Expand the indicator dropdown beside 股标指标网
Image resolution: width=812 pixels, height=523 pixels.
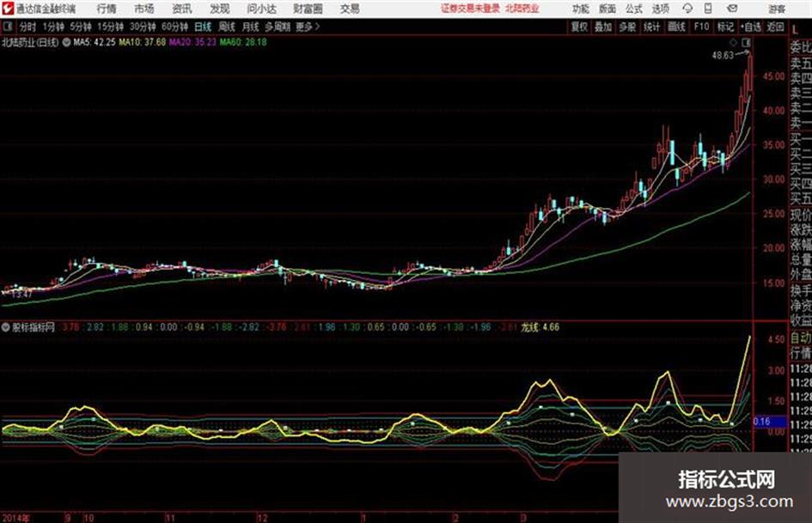point(6,327)
